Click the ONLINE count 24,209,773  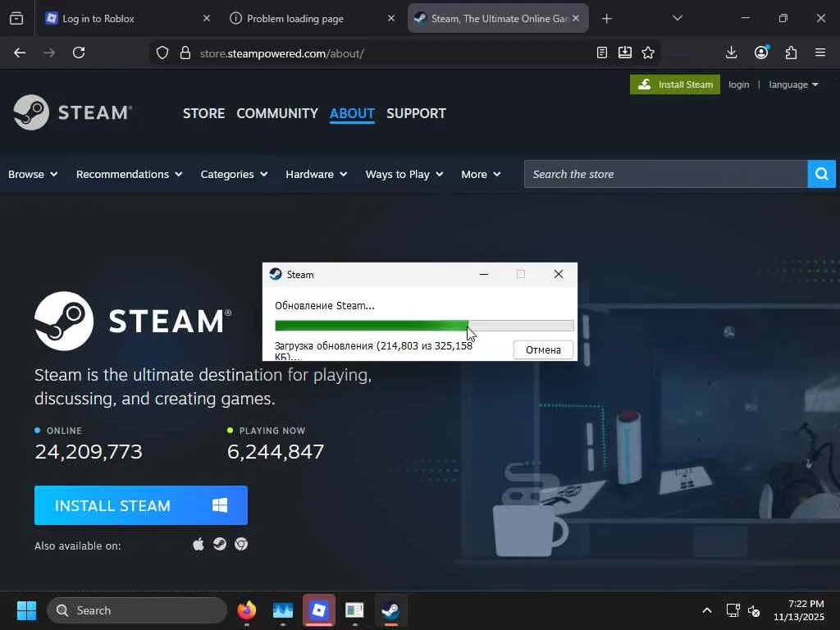pyautogui.click(x=89, y=452)
